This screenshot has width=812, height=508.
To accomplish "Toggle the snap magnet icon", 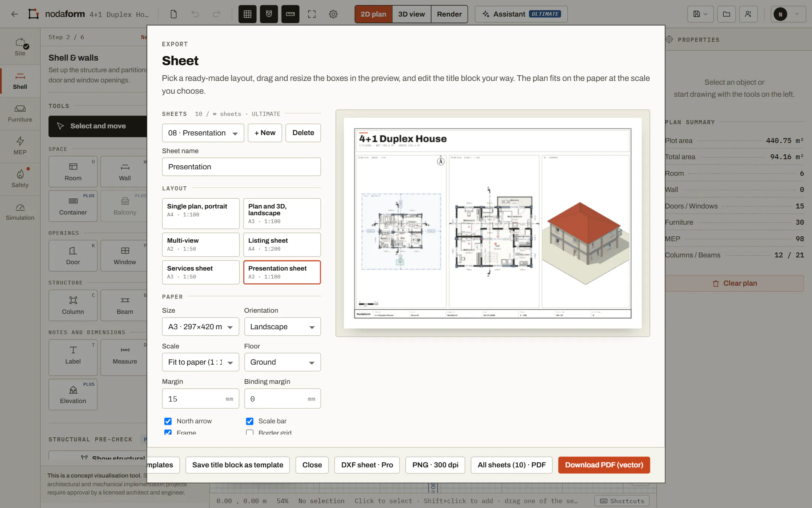I will click(x=269, y=14).
